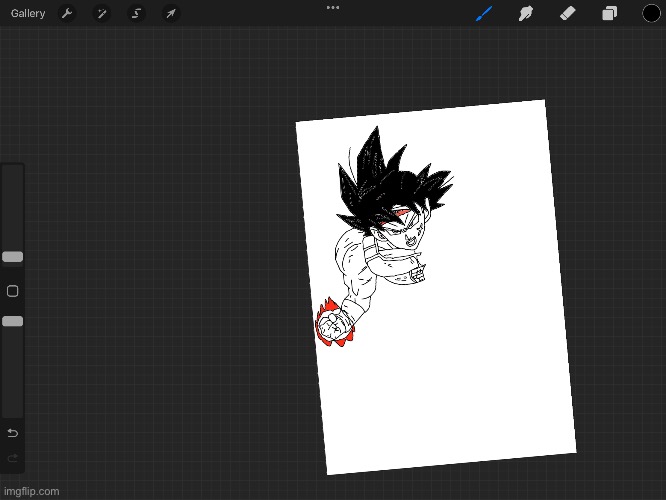Image resolution: width=666 pixels, height=500 pixels.
Task: Activate the Transform arrow tool
Action: [x=171, y=13]
